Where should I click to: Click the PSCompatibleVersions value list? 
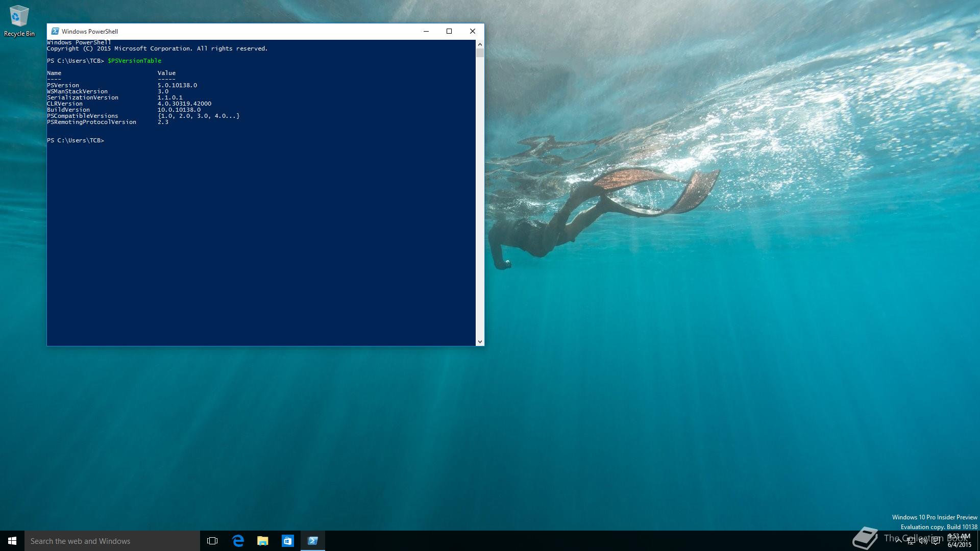click(x=199, y=116)
